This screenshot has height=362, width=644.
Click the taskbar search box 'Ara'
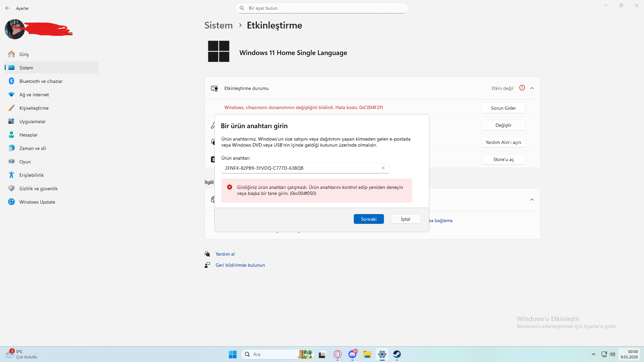click(277, 354)
